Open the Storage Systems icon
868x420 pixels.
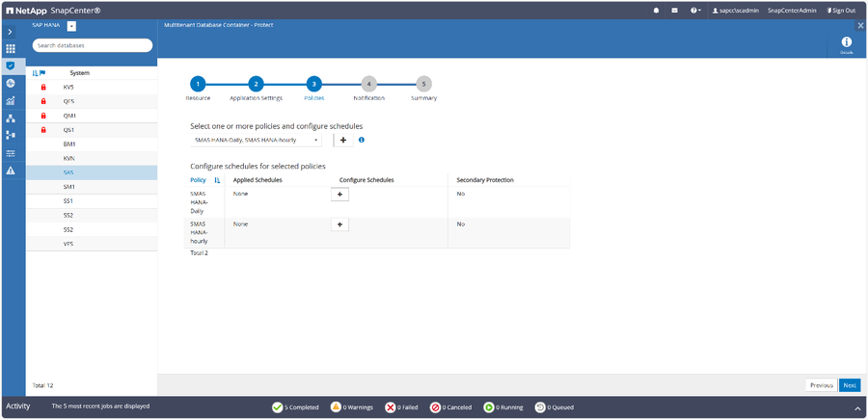click(11, 136)
